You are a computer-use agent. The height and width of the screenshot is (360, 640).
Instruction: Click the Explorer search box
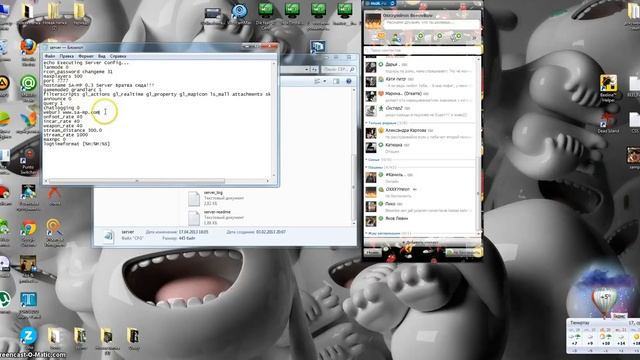(338, 69)
